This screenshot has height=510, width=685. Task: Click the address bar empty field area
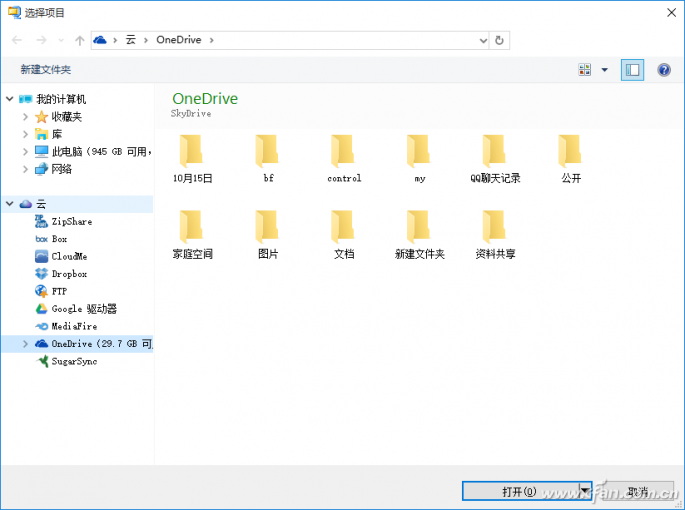tap(345, 40)
